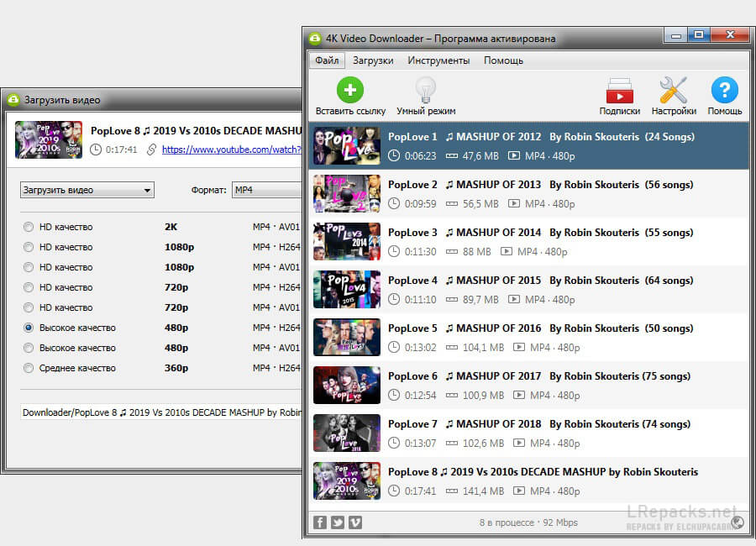Click the video format icon in PopLove 3 row
This screenshot has width=756, height=546.
coord(506,251)
